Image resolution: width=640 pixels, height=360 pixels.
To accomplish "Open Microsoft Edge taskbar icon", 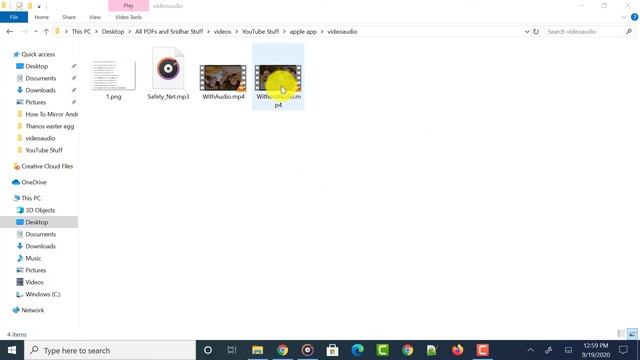I will 358,350.
